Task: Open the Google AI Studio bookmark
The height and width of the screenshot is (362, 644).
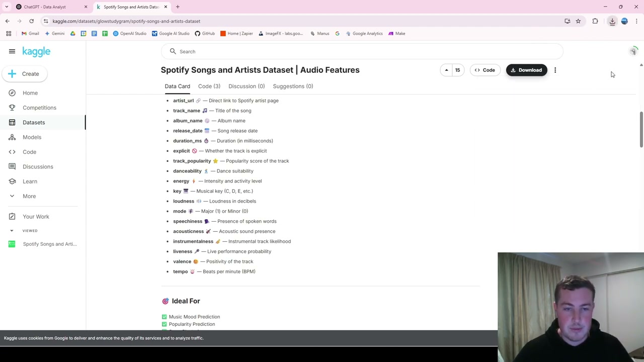Action: (171, 34)
